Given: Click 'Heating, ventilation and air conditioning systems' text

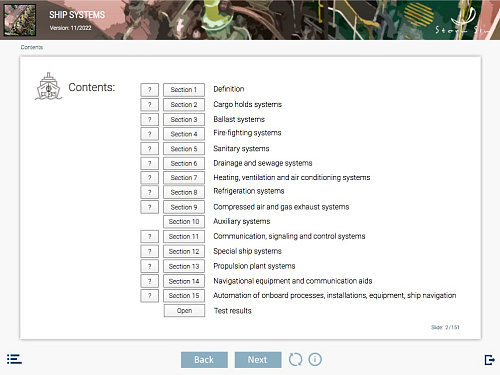Looking at the screenshot, I should [x=292, y=177].
